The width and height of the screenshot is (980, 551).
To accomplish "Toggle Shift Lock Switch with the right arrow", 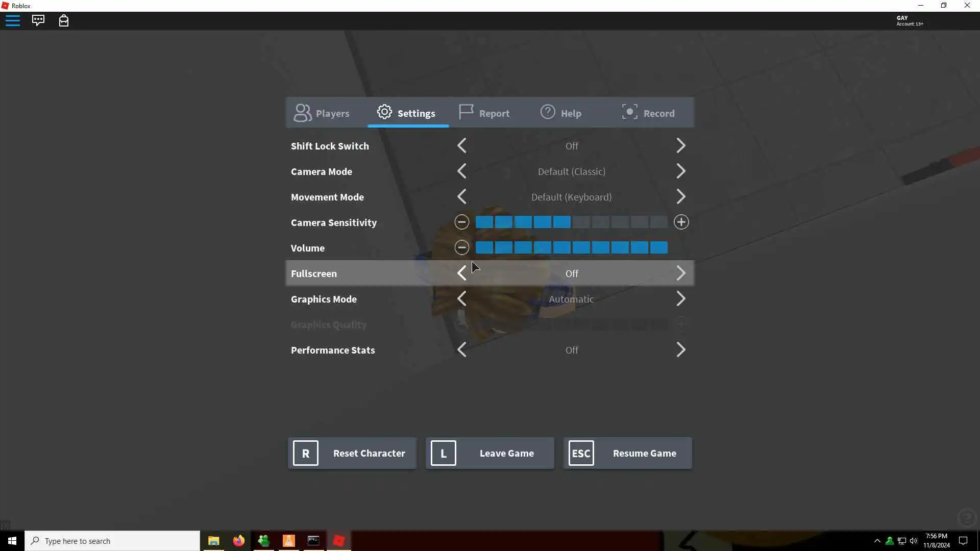I will tap(681, 145).
